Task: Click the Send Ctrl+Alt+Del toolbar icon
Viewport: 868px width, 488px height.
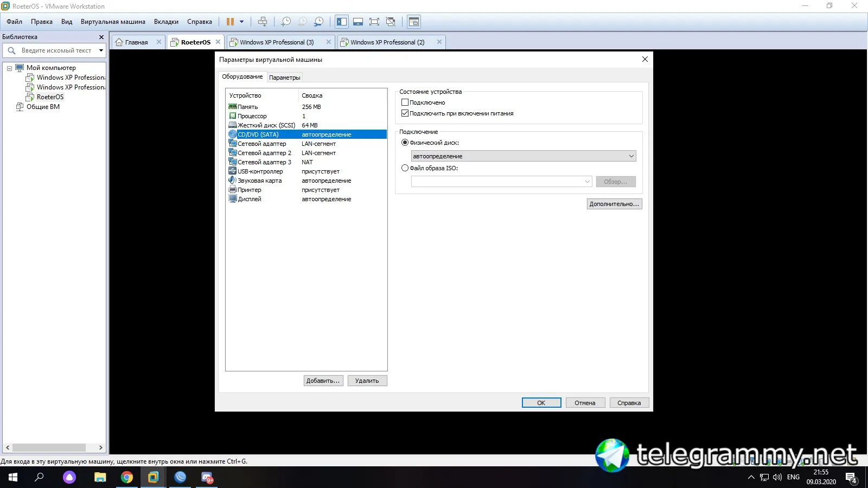Action: tap(263, 22)
